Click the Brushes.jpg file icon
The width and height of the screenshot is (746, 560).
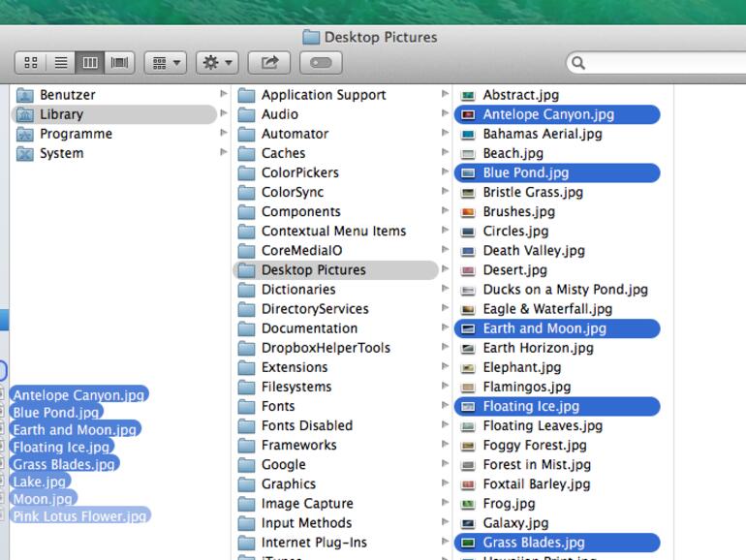click(x=468, y=212)
